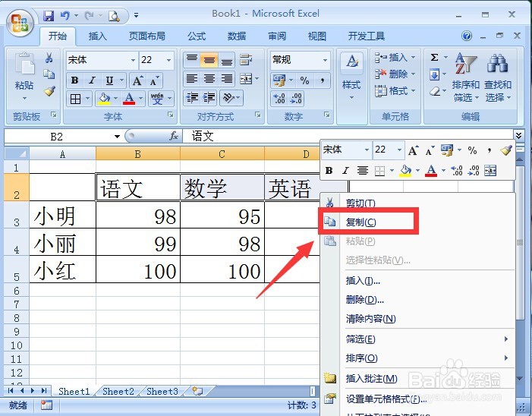Choose 插入批注(M) in context menu

(417, 378)
